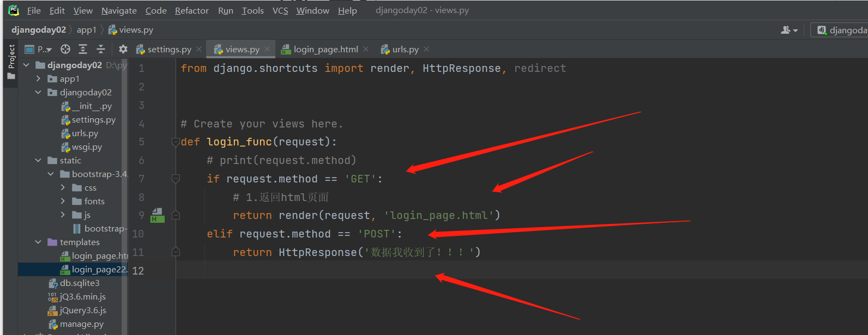Select jQ3.6.min.js in project tree

tap(77, 297)
